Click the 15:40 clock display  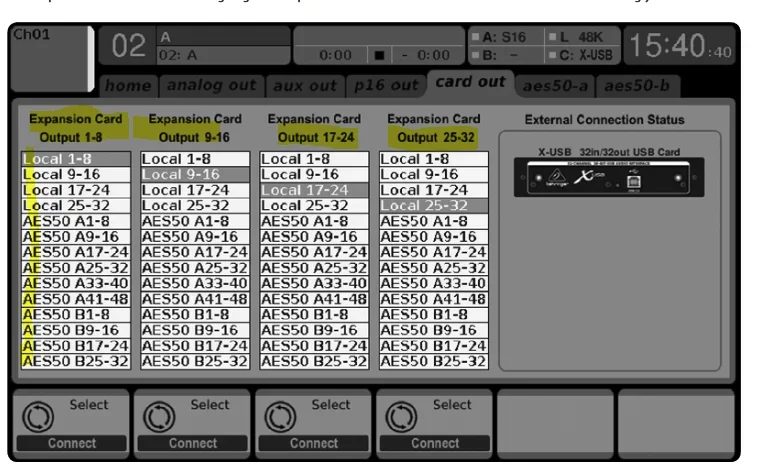click(x=680, y=46)
